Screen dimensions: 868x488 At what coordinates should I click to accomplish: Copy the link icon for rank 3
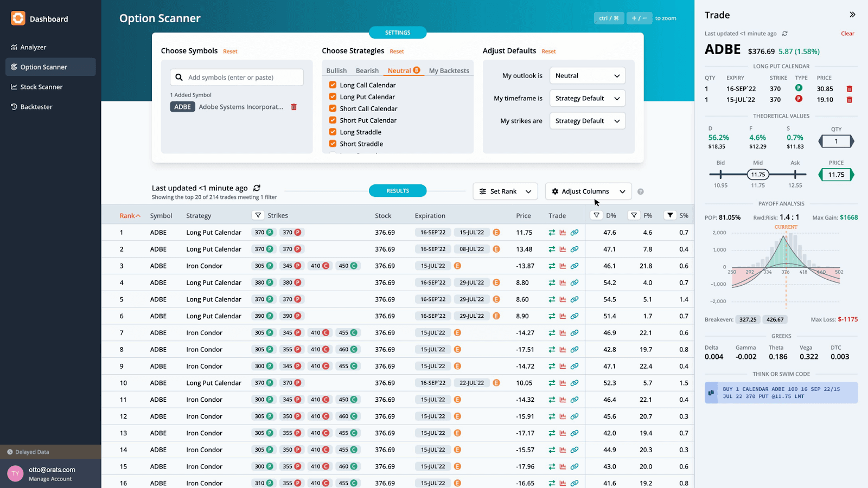point(575,266)
